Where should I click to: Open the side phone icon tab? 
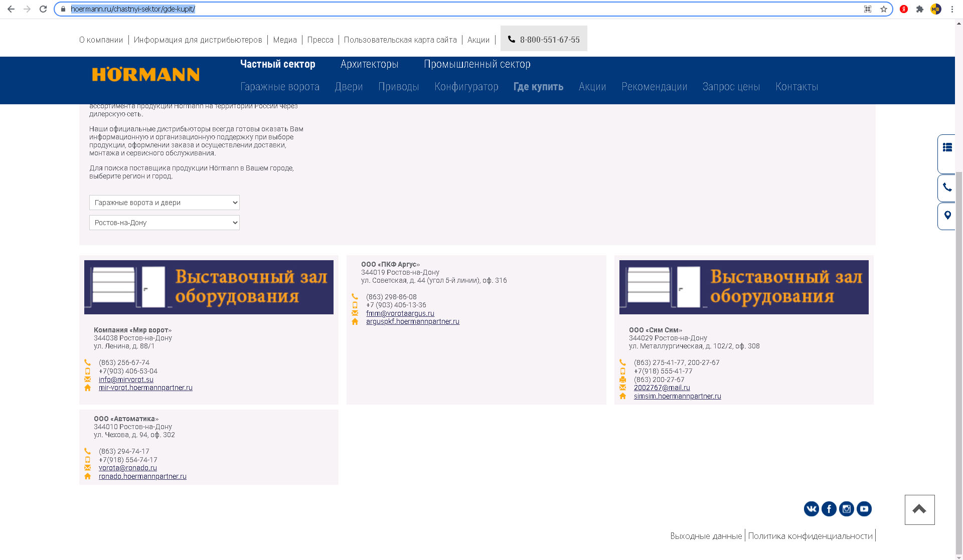point(947,188)
